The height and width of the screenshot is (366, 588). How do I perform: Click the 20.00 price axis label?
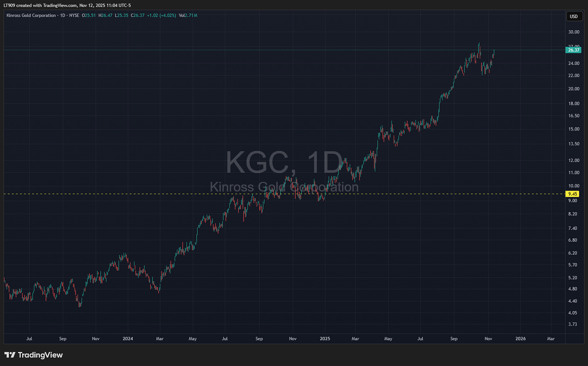[573, 89]
